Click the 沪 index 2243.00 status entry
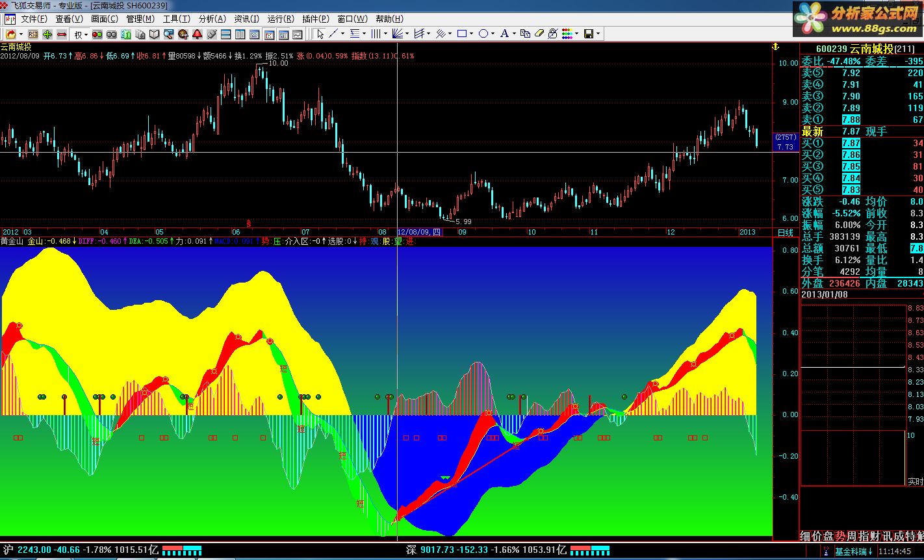Image resolution: width=924 pixels, height=560 pixels. [81, 550]
